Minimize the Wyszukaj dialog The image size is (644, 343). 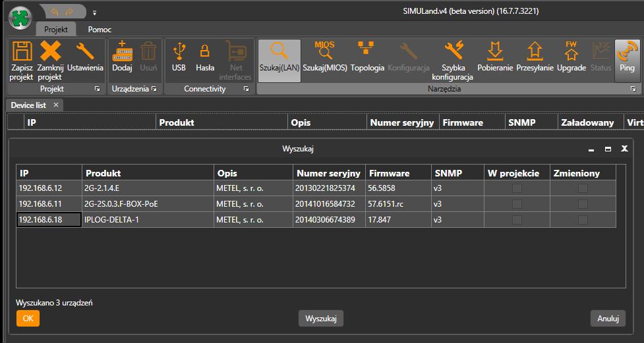(x=591, y=149)
